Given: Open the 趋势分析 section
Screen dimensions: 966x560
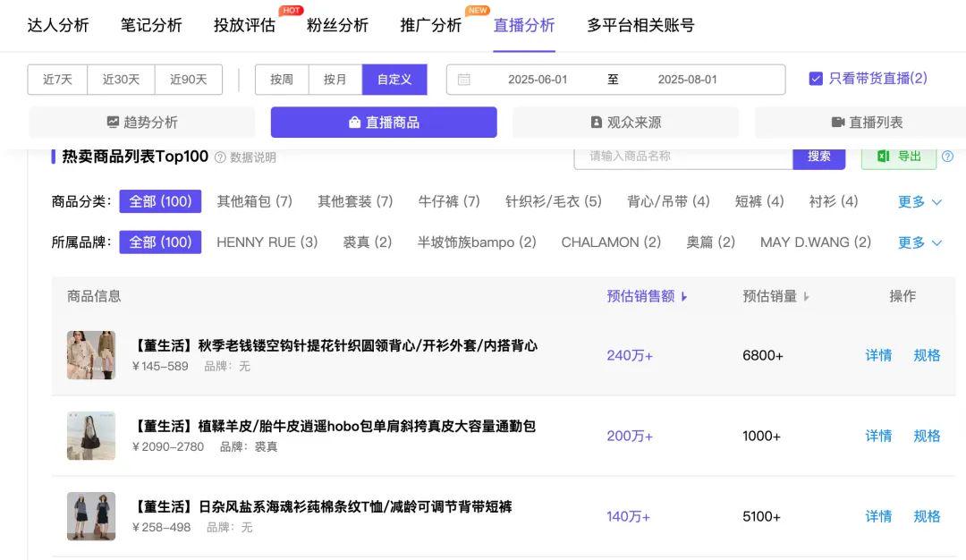Looking at the screenshot, I should pyautogui.click(x=141, y=122).
